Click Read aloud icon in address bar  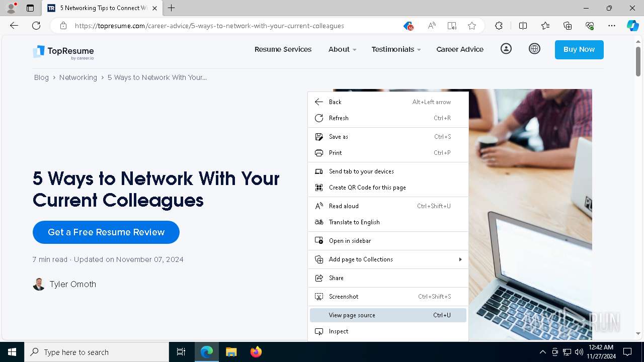coord(432,26)
